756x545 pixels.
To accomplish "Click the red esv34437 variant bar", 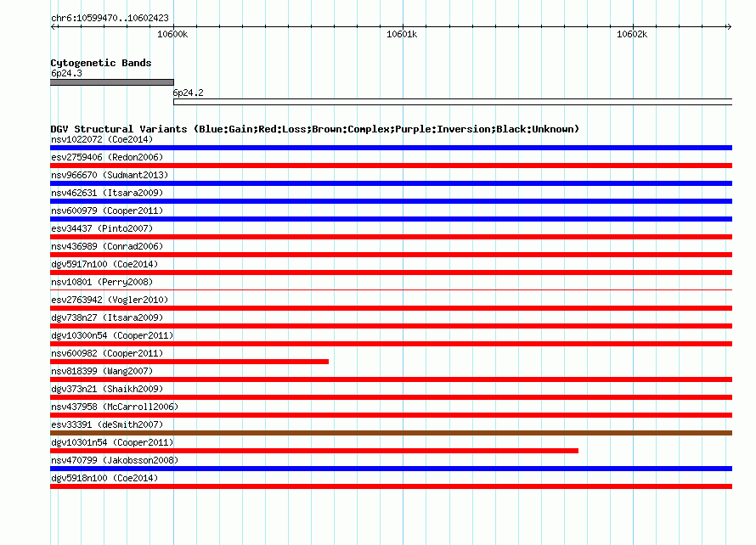I will pos(391,237).
